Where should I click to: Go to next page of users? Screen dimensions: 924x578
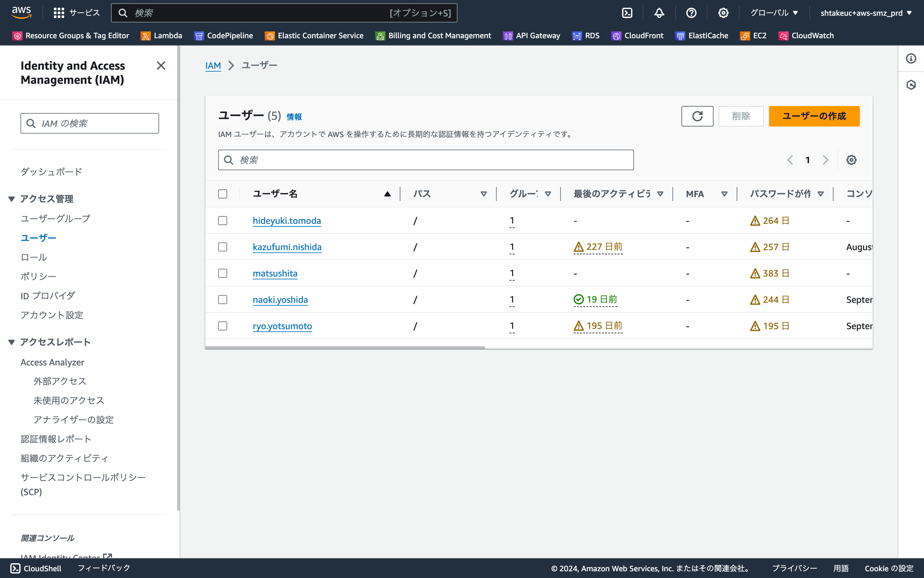[826, 160]
